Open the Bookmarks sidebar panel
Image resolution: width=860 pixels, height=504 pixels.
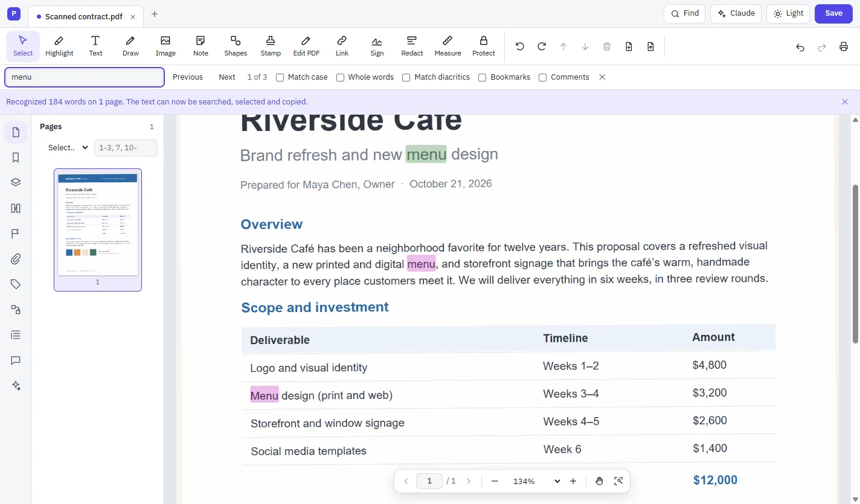point(16,158)
